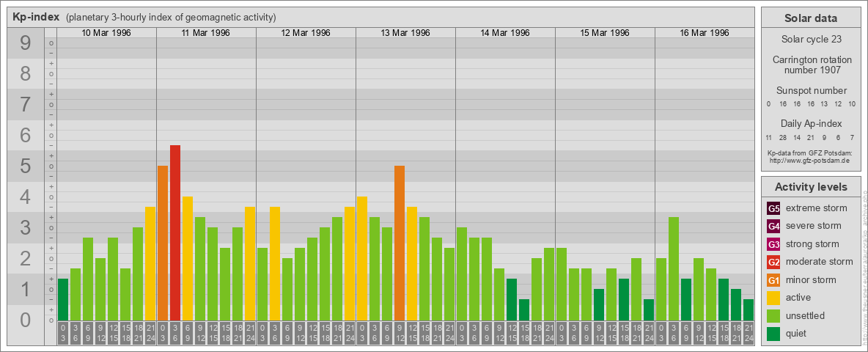Image resolution: width=868 pixels, height=352 pixels.
Task: Click the G4 severe storm badge
Action: coord(773,226)
